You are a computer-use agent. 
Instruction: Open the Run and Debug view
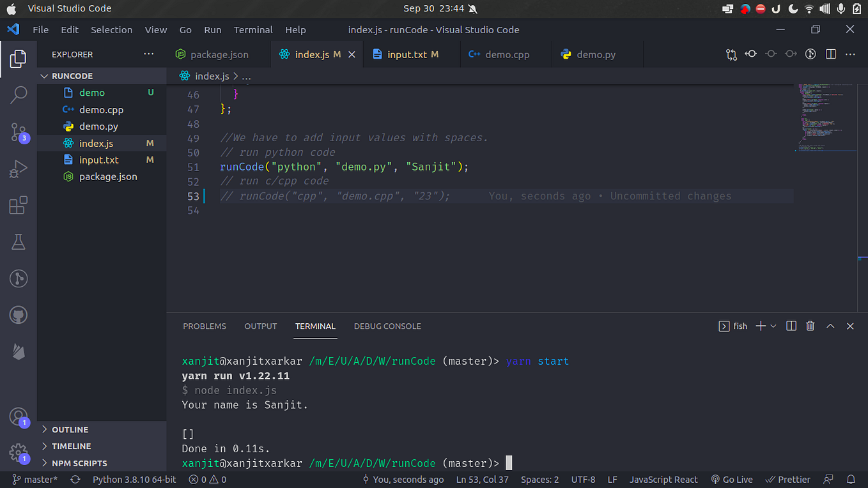tap(19, 168)
